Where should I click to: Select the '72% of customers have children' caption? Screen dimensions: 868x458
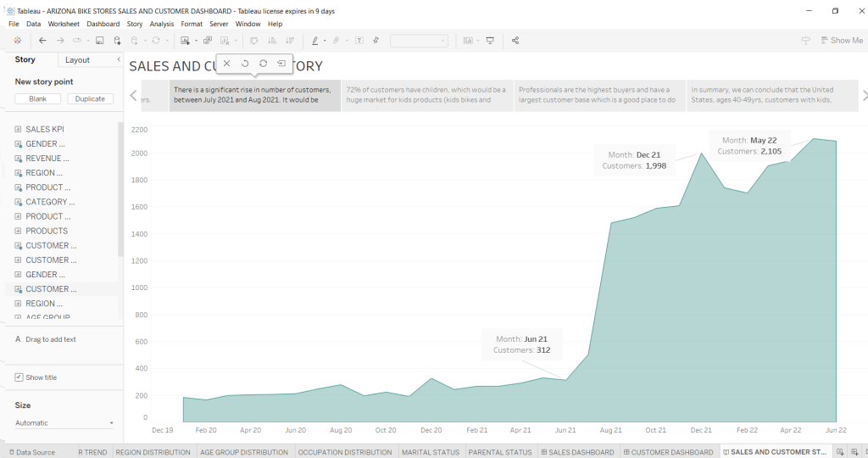click(426, 95)
